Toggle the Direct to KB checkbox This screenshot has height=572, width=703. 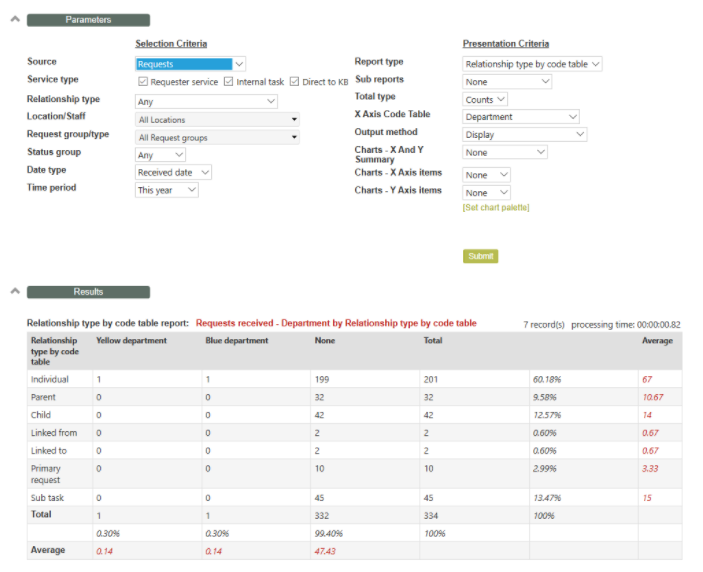pos(294,82)
